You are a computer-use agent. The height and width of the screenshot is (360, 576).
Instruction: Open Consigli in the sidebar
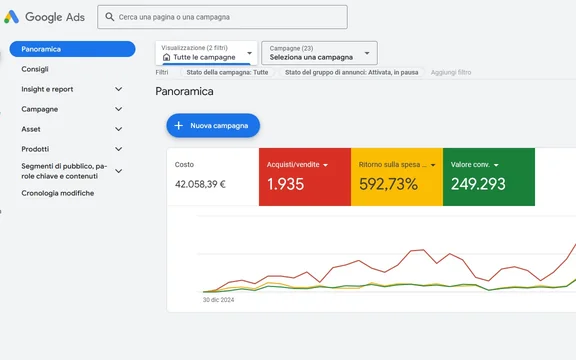click(x=35, y=69)
